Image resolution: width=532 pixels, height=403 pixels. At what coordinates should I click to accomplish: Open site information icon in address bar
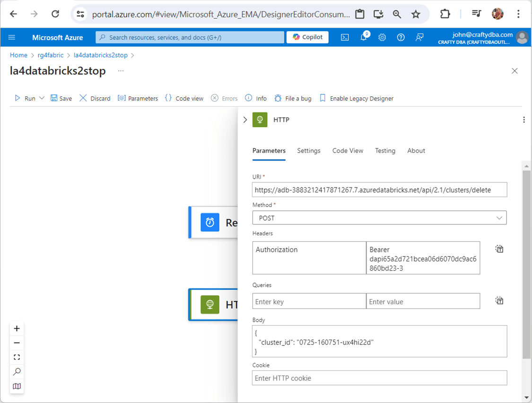[80, 14]
